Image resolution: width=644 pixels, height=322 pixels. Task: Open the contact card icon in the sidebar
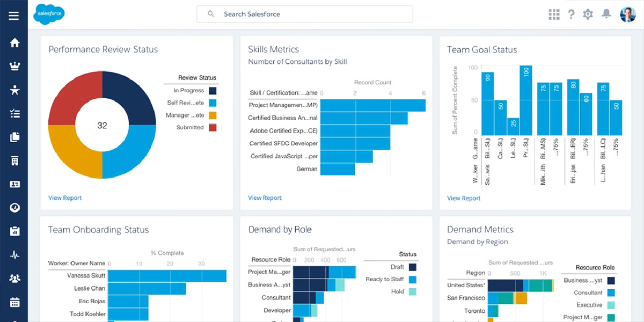pyautogui.click(x=14, y=184)
